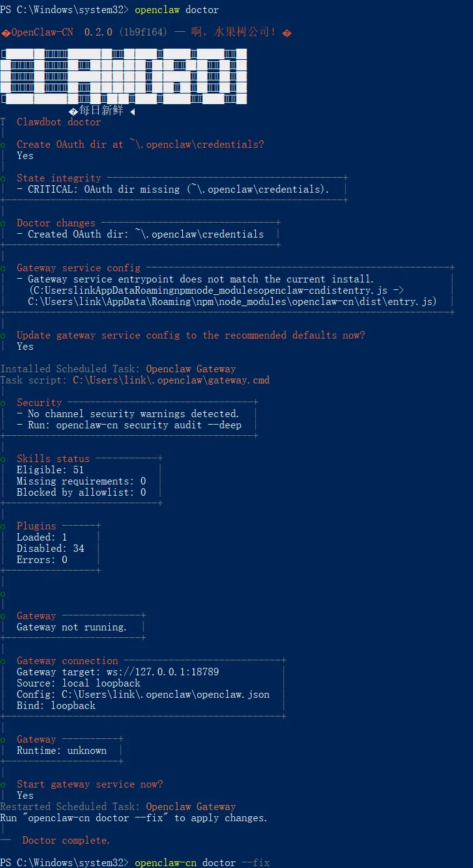The width and height of the screenshot is (473, 868).
Task: Click the "Create OAuth dir" prompt question
Action: coord(140,145)
